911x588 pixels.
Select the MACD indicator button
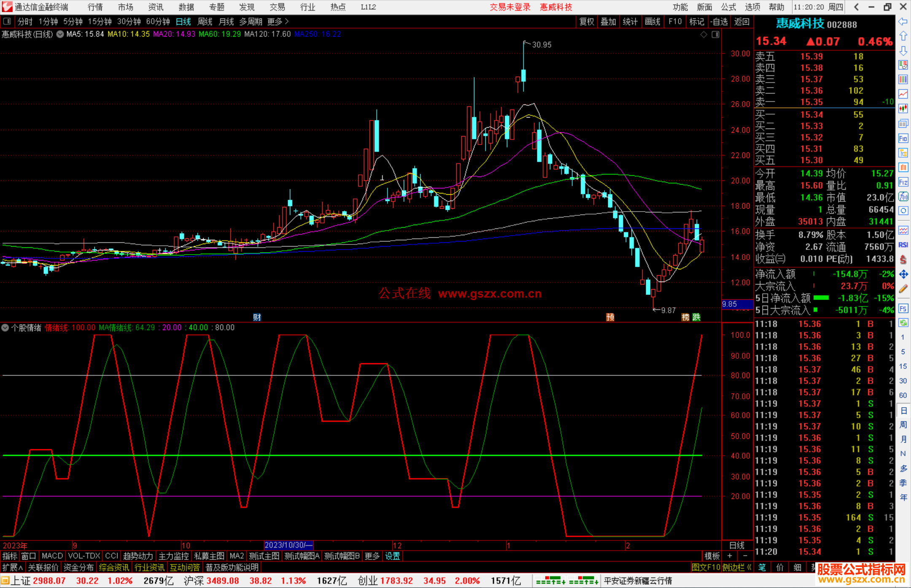coord(52,556)
